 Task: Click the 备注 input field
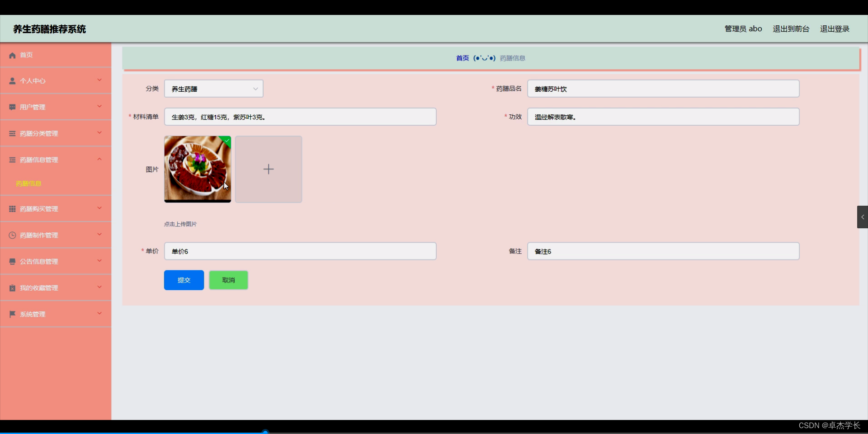pyautogui.click(x=663, y=251)
